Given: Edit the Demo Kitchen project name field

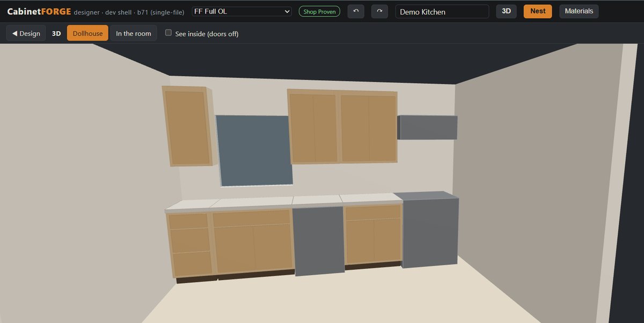Looking at the screenshot, I should pyautogui.click(x=442, y=11).
